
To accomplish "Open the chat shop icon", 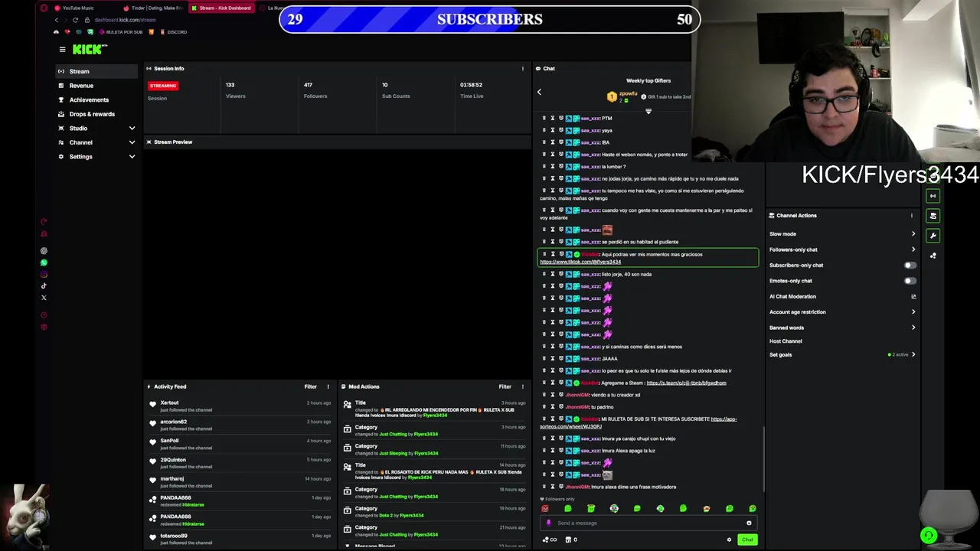I will click(x=570, y=540).
